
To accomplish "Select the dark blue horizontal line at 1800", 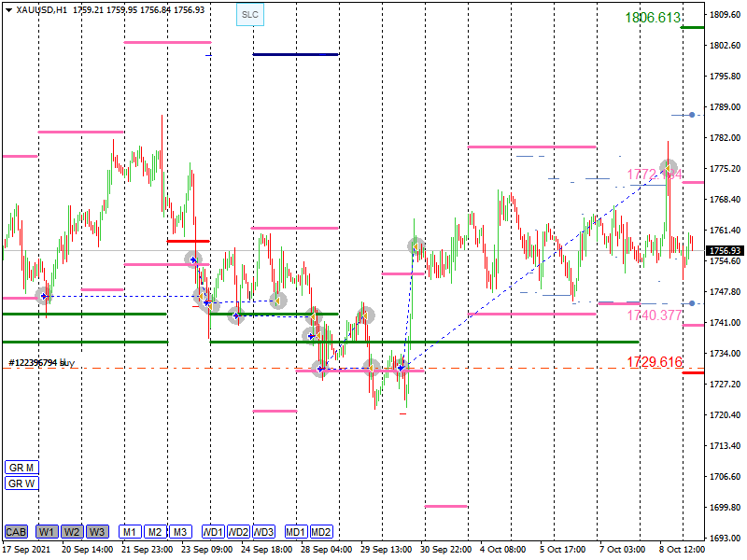I will click(295, 54).
